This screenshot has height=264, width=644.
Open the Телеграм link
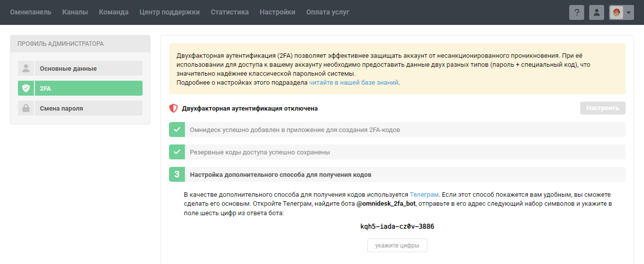424,194
